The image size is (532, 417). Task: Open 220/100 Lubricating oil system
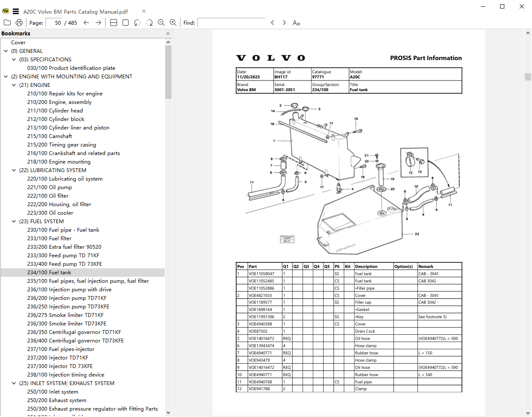pyautogui.click(x=65, y=178)
